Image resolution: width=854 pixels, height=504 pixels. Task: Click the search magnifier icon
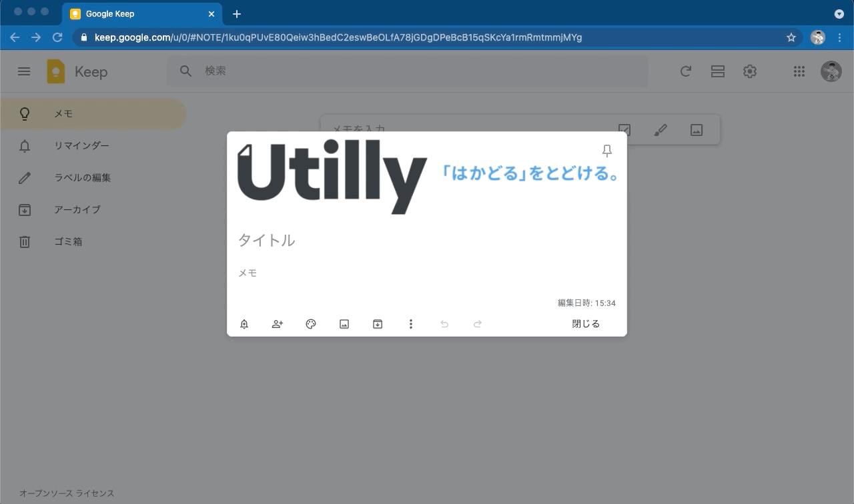(186, 71)
